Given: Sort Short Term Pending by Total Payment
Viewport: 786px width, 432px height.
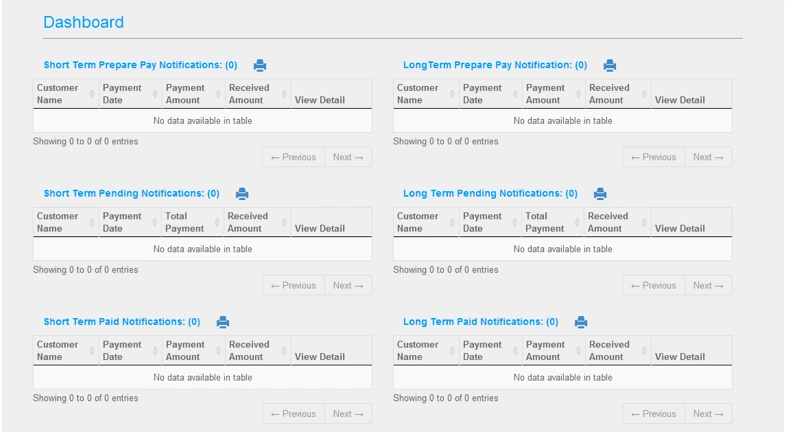Looking at the screenshot, I should [x=192, y=222].
